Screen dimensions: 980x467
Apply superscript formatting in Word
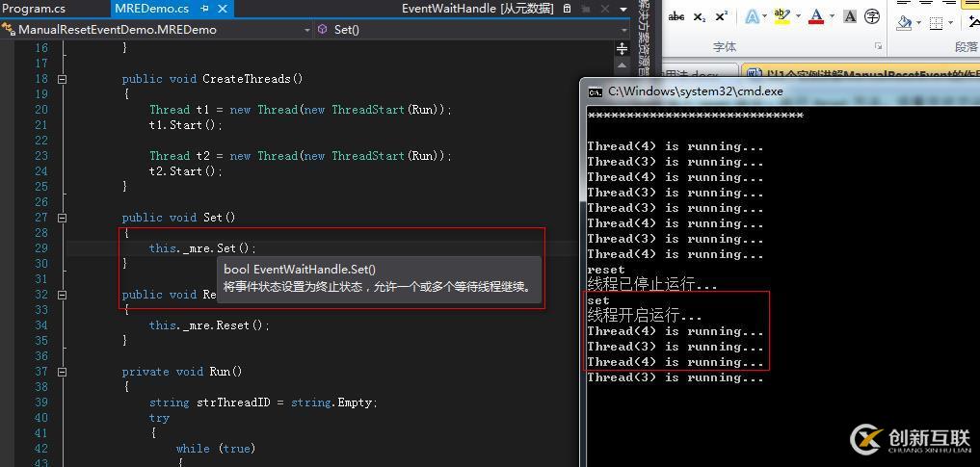pos(721,17)
